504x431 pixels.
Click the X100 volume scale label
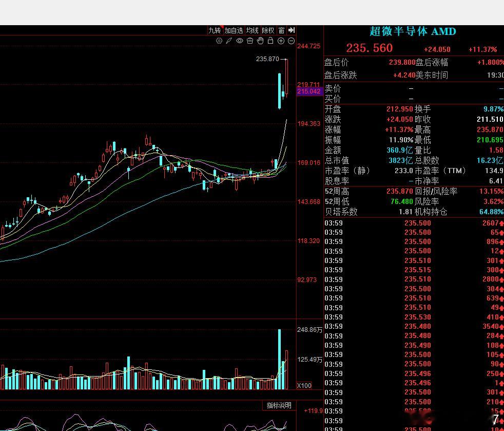point(304,386)
